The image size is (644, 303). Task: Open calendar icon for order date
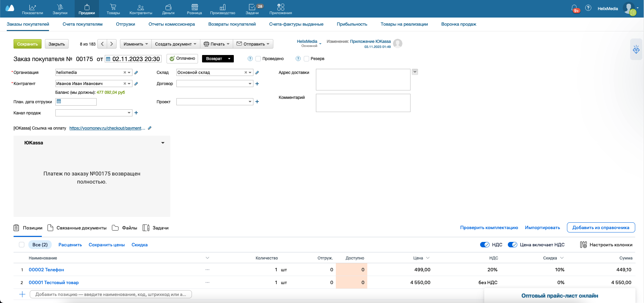[x=108, y=59]
